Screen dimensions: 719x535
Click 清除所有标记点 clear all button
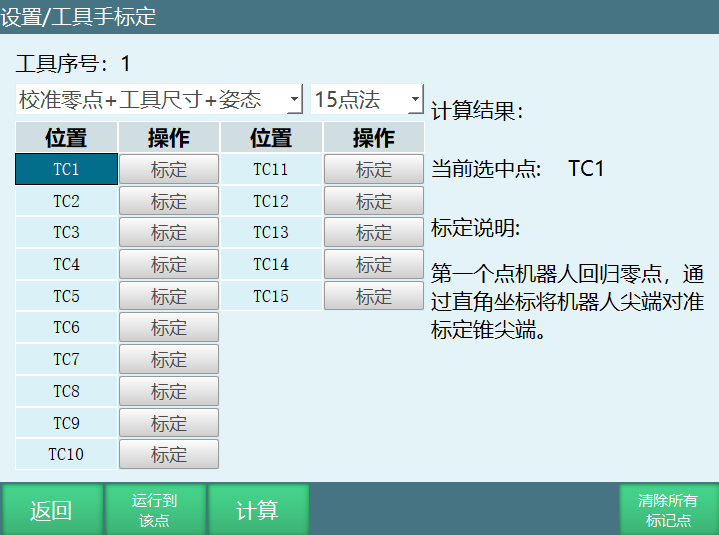668,510
